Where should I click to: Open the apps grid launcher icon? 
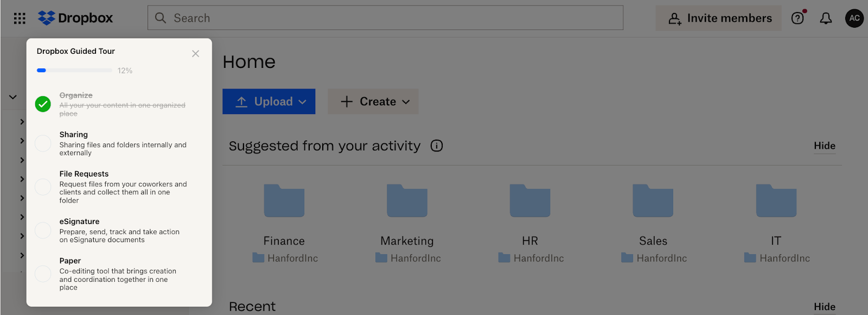pyautogui.click(x=20, y=18)
